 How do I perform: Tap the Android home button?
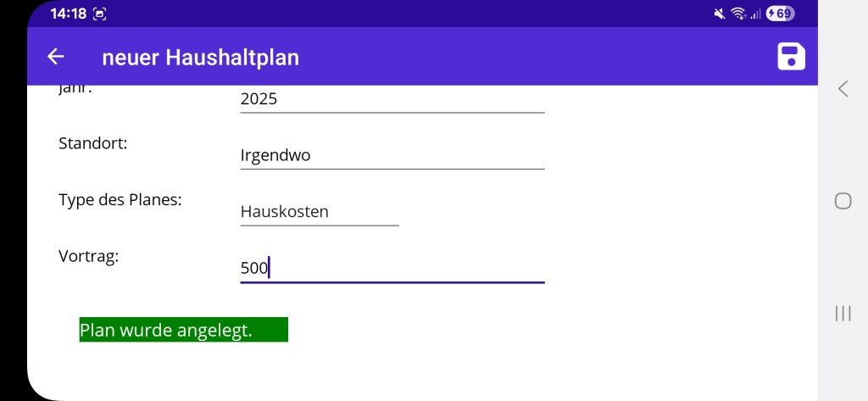tap(843, 201)
